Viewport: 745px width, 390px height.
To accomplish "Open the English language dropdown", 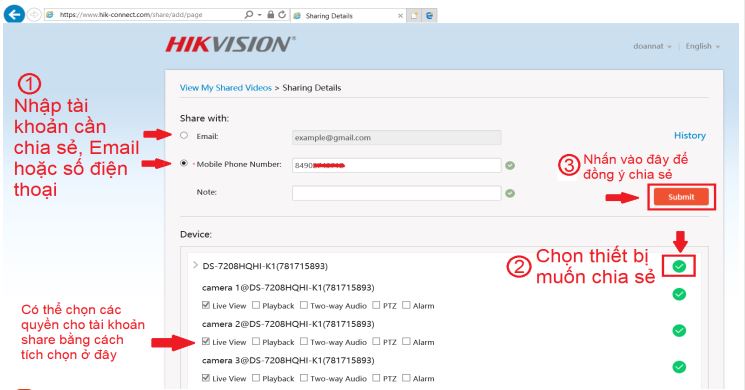I will 702,46.
